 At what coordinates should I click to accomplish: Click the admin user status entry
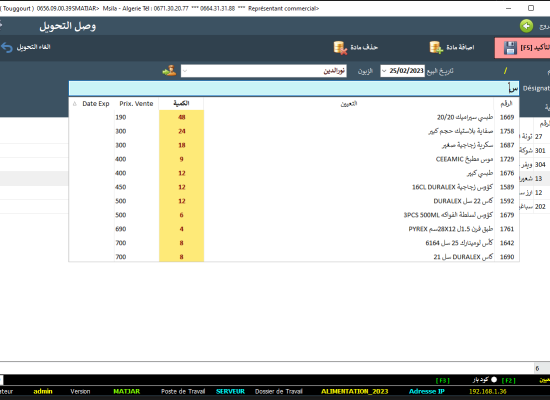pyautogui.click(x=43, y=391)
